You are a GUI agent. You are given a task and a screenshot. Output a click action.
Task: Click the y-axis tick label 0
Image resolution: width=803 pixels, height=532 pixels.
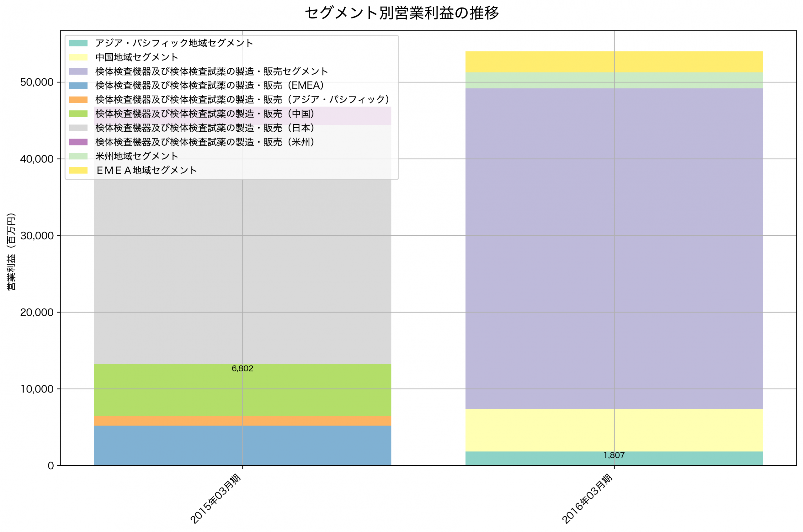[51, 466]
